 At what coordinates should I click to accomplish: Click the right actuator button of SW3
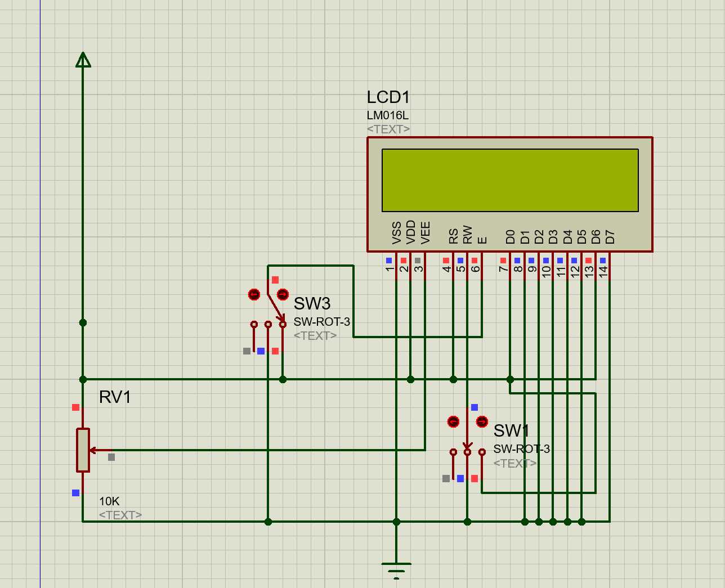[283, 294]
